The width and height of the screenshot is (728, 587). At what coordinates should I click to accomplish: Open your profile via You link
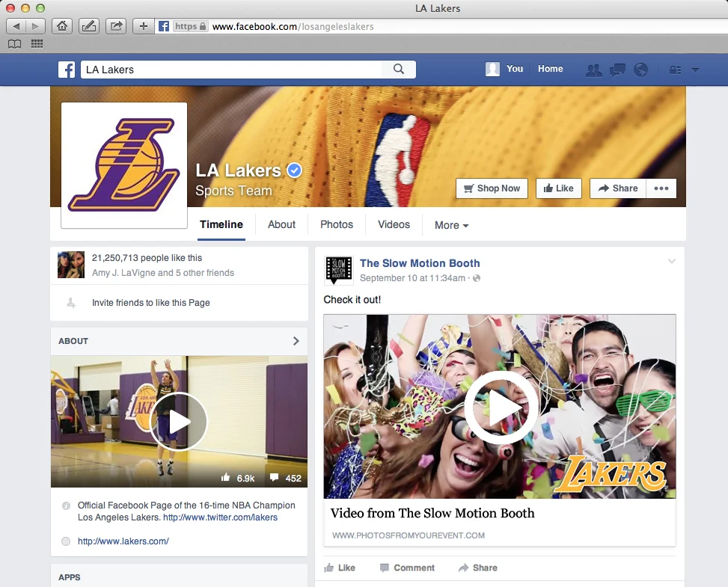515,69
